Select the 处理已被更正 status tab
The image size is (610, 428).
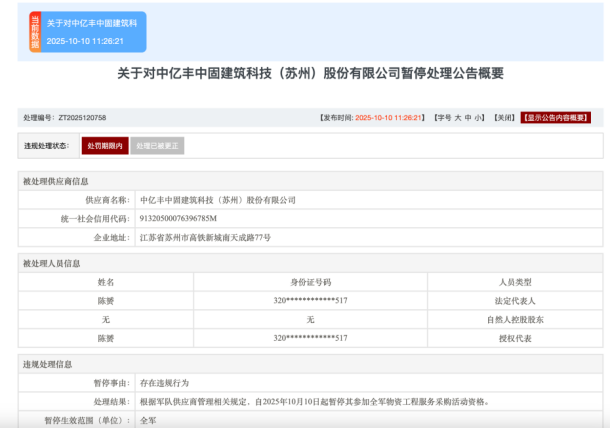coord(157,146)
